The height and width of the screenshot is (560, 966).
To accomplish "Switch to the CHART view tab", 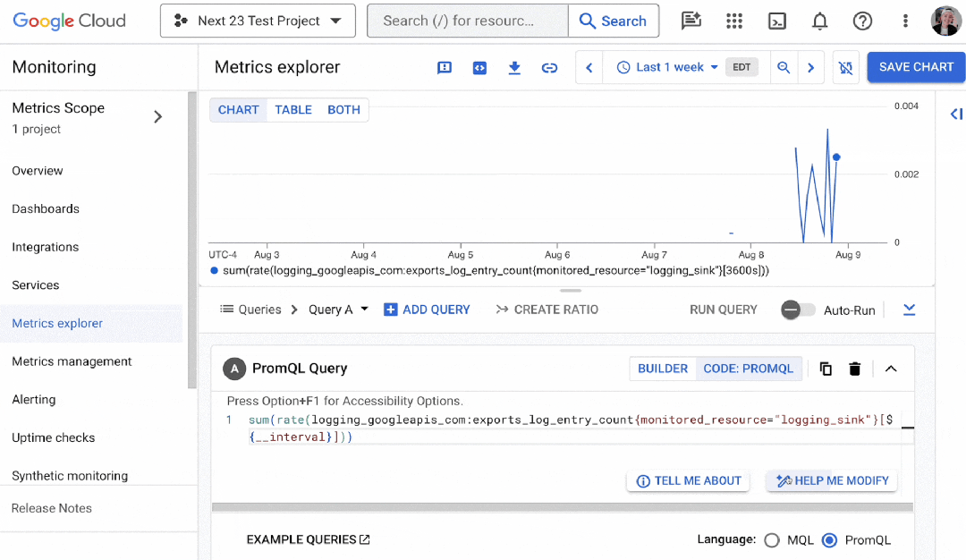I will [x=239, y=110].
